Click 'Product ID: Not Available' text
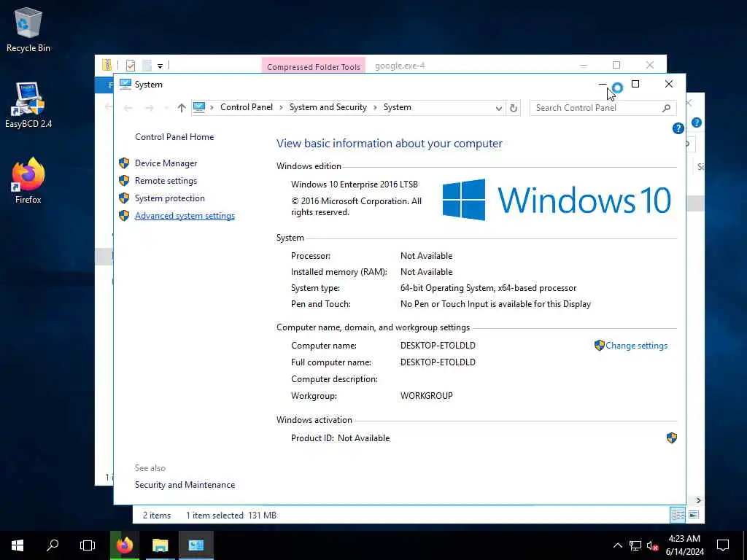The width and height of the screenshot is (747, 560). pyautogui.click(x=340, y=438)
